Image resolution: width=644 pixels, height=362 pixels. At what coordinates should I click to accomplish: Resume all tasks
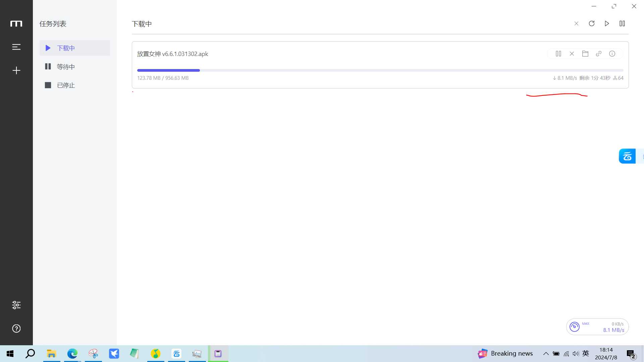click(607, 23)
